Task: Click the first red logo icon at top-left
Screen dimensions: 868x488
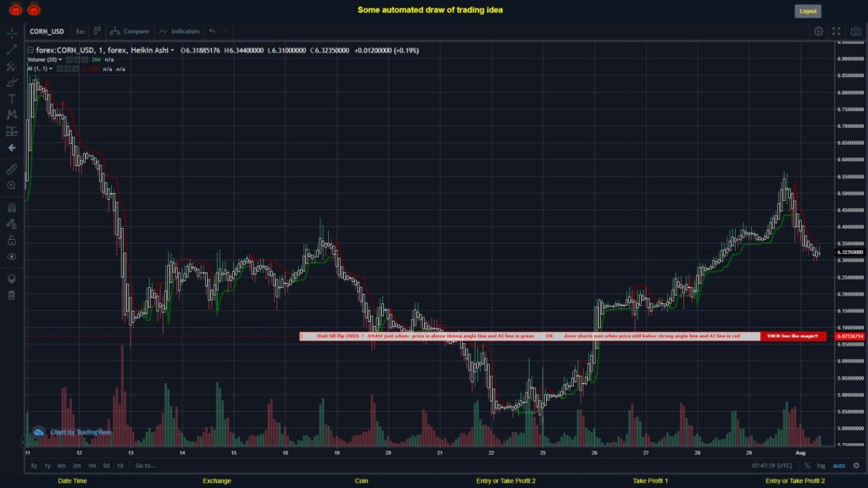Action: pos(15,9)
